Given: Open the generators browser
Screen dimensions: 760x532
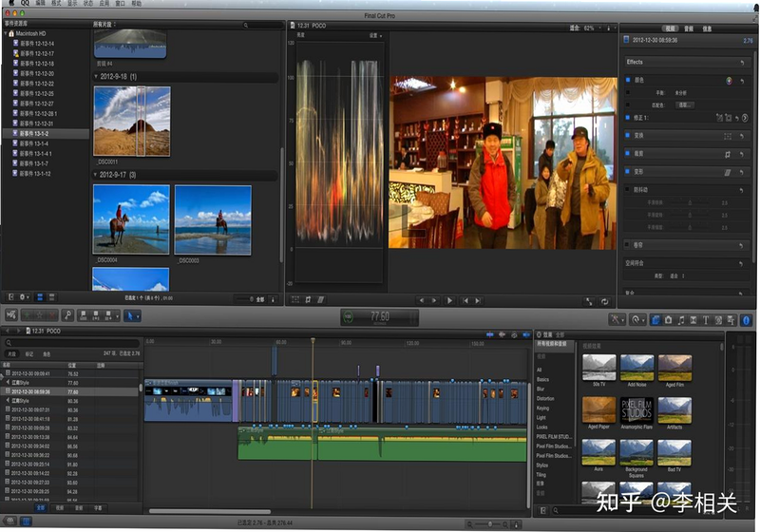Looking at the screenshot, I should click(718, 320).
